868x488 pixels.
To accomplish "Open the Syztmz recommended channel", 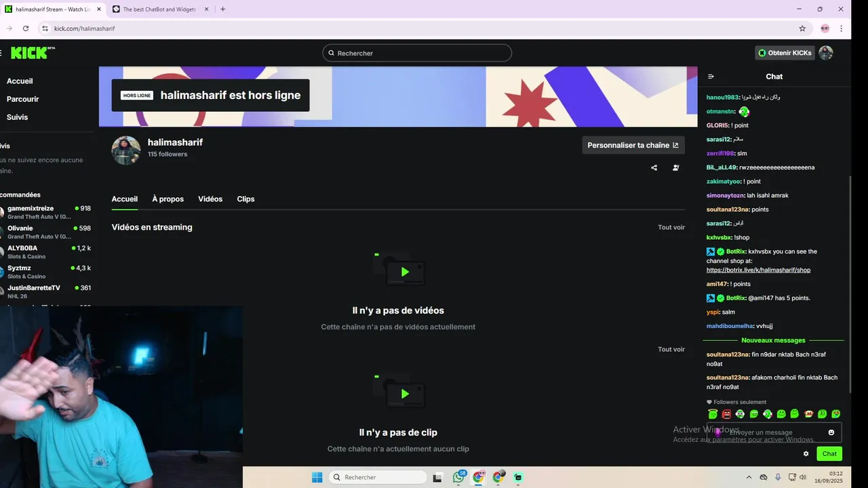I will pos(46,272).
